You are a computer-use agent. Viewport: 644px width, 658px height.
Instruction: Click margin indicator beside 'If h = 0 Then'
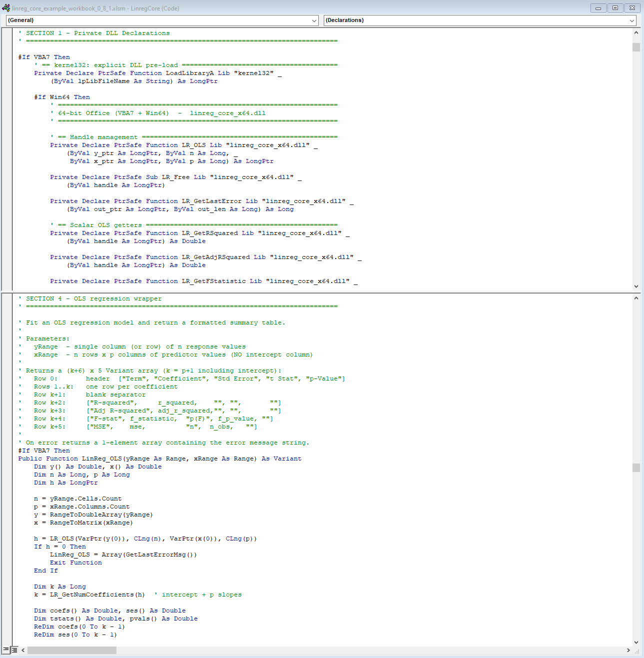[7, 546]
